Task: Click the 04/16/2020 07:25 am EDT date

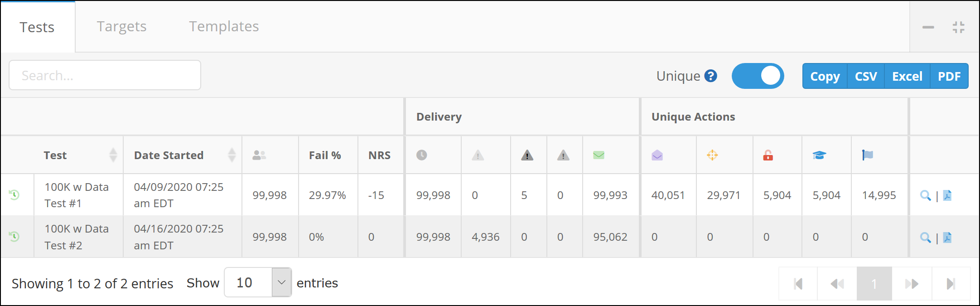Action: (x=179, y=237)
